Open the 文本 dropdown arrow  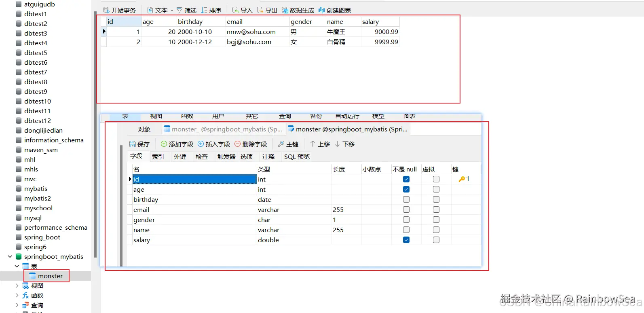[172, 11]
